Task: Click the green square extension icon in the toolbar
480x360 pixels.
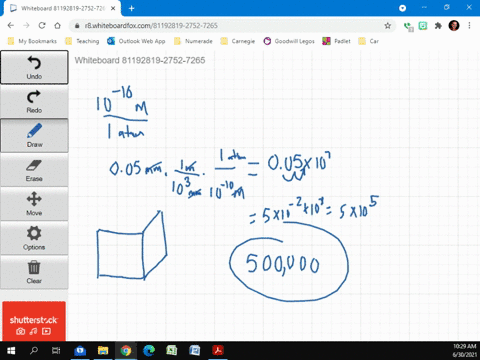Action: coord(423,26)
